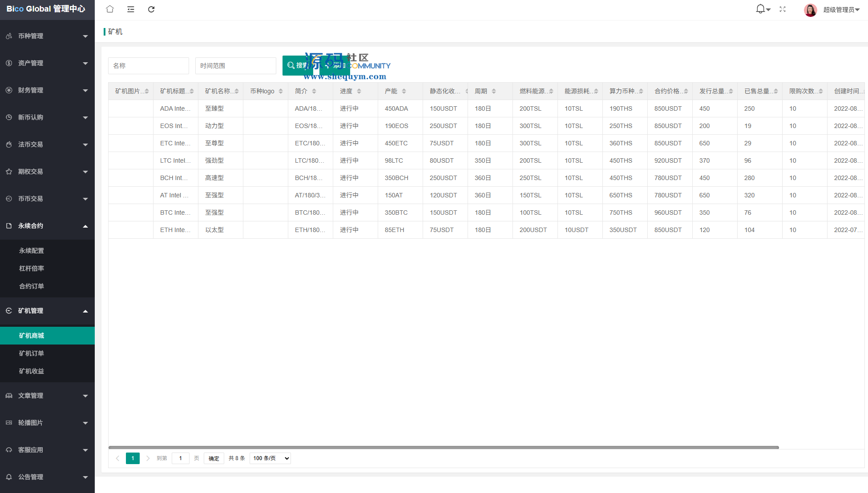Focus the 名称 search input field

148,66
